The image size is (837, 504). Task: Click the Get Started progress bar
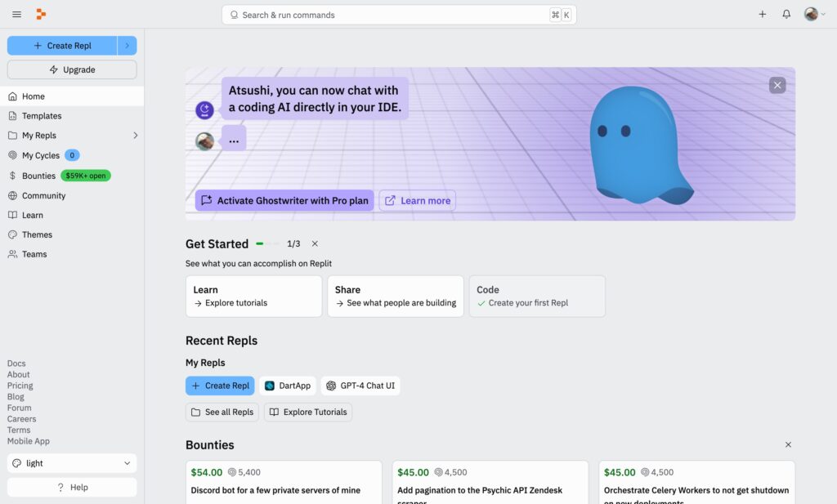point(267,243)
